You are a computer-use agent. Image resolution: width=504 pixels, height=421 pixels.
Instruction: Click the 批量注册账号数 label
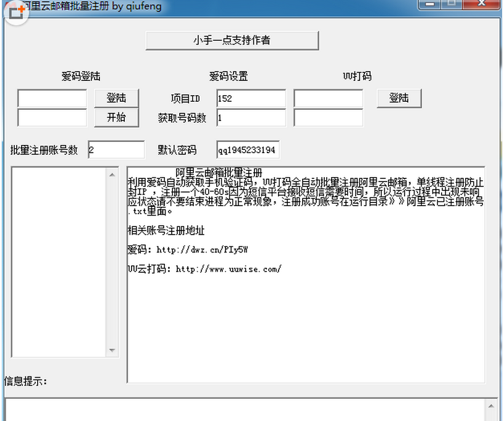44,150
